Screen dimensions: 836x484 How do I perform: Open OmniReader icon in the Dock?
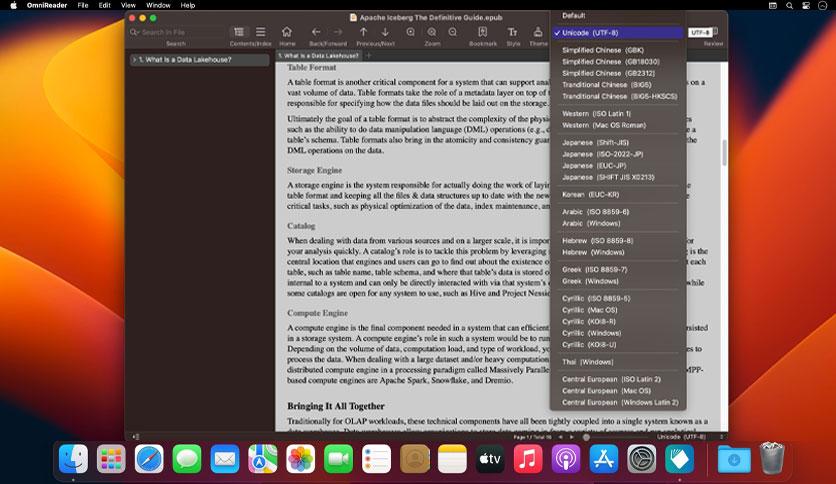pos(679,458)
